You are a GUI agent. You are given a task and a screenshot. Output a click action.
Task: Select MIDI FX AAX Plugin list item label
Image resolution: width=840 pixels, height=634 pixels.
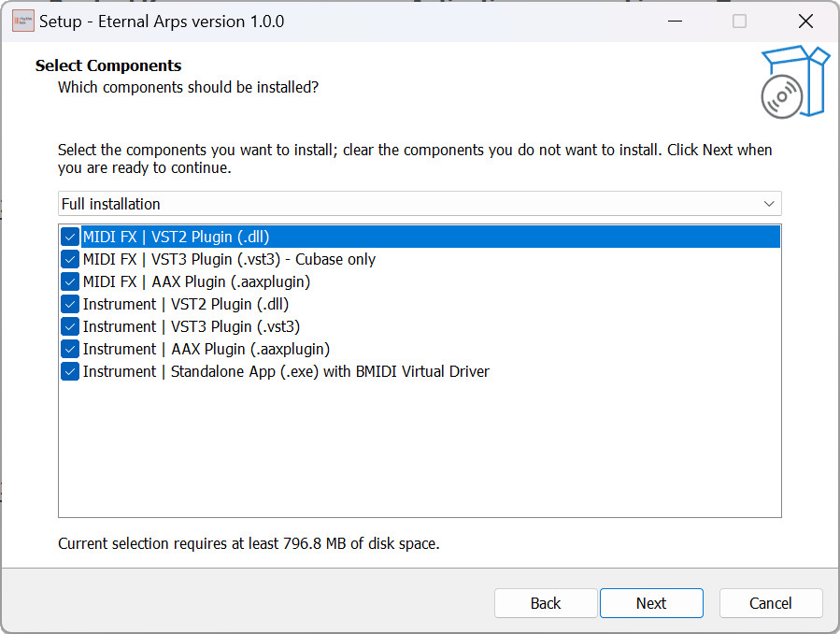pyautogui.click(x=196, y=281)
